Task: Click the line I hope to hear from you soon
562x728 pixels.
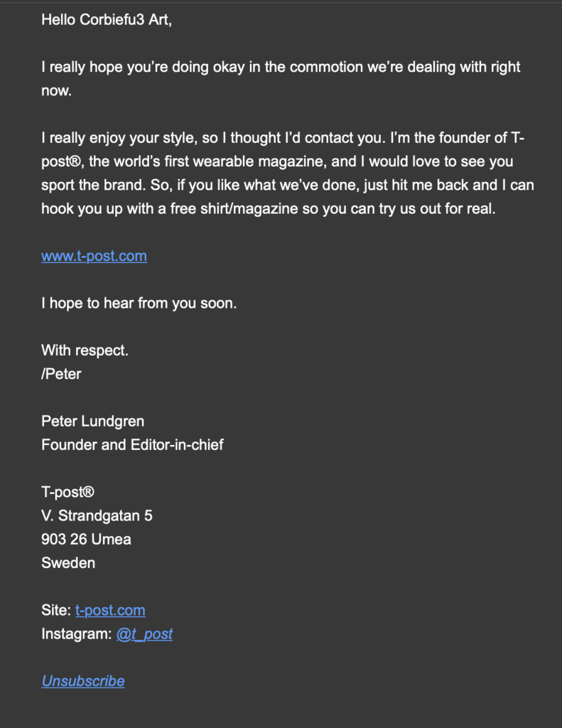Action: point(139,303)
